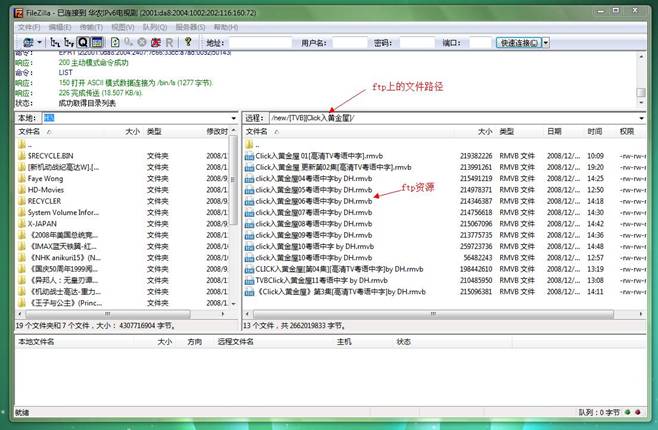Open the 服务器(S) menu
The height and width of the screenshot is (430, 658).
(190, 27)
